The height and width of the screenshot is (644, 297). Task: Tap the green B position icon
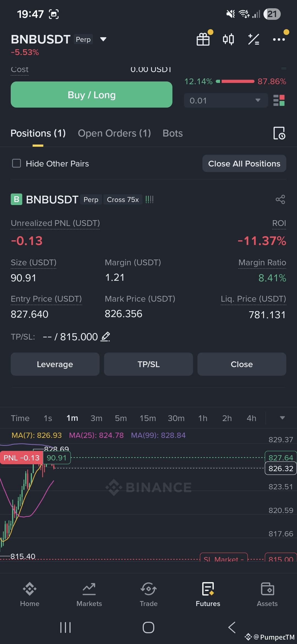16,199
